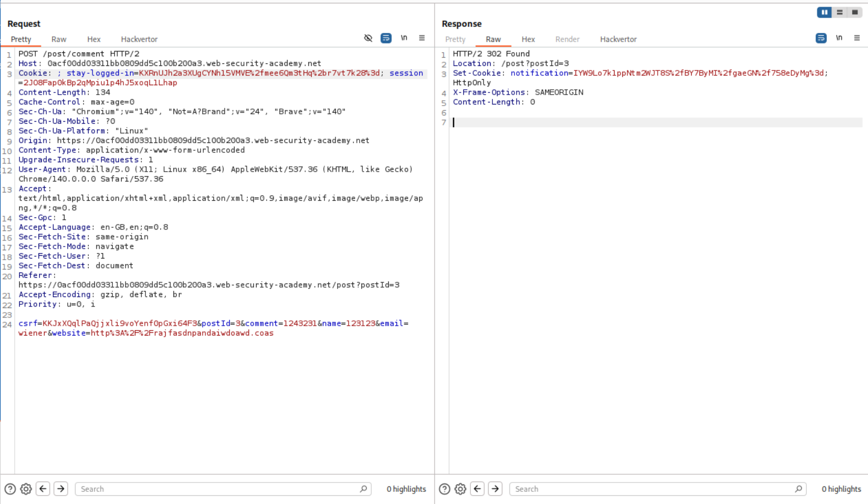Open Request search help icon
The width and height of the screenshot is (868, 504).
point(10,489)
